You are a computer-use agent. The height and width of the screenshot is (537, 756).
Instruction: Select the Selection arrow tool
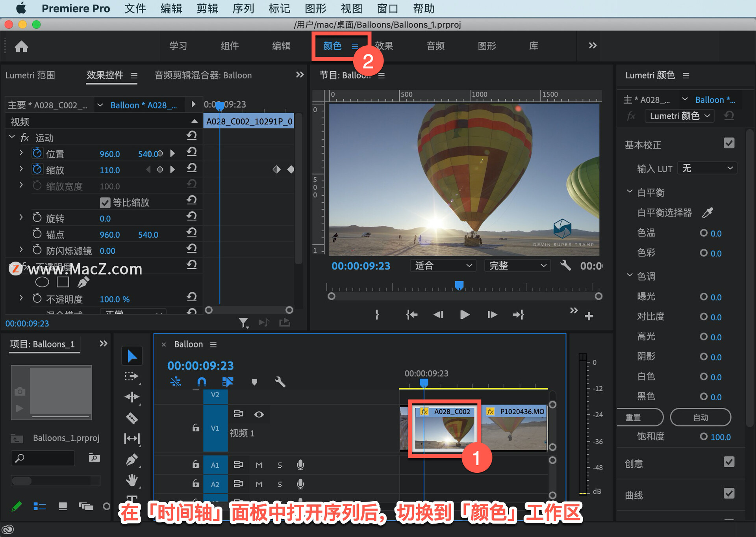pos(132,356)
